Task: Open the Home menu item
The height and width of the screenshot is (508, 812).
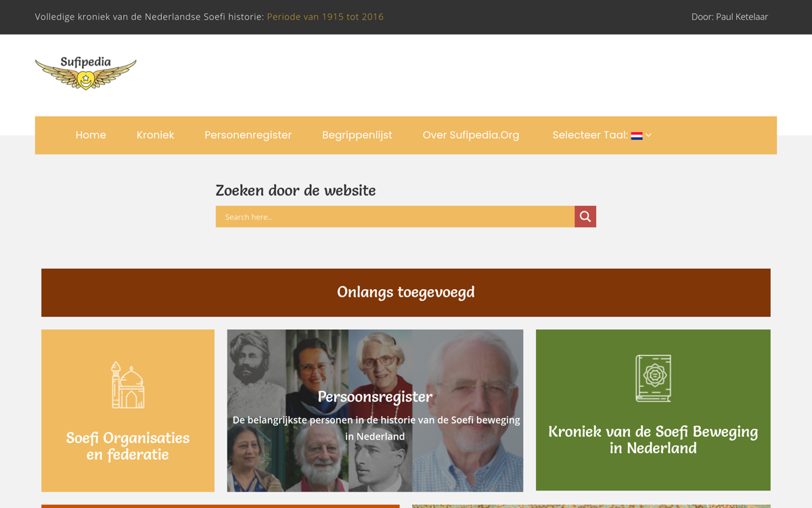Action: pos(91,135)
